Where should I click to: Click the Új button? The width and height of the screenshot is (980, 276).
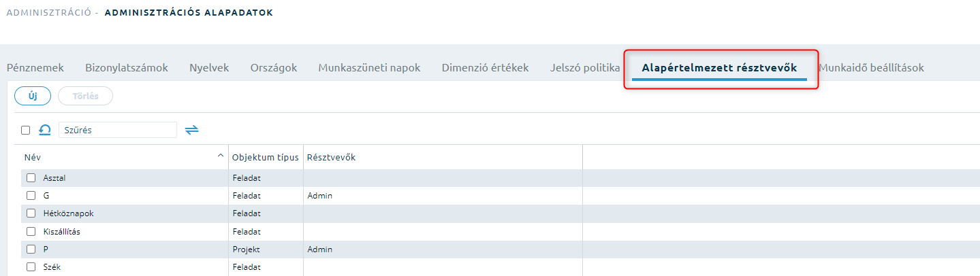[33, 97]
